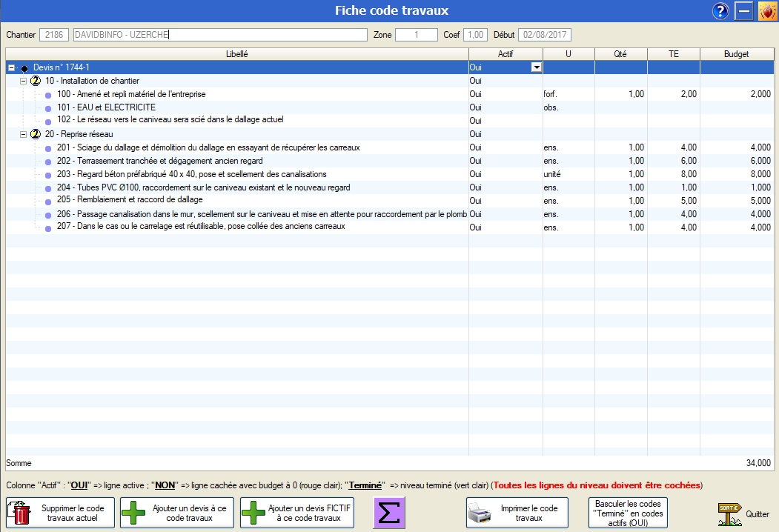
Task: Click the Chantier name field DAVIDBINFO - UZERCHE
Action: click(x=219, y=35)
